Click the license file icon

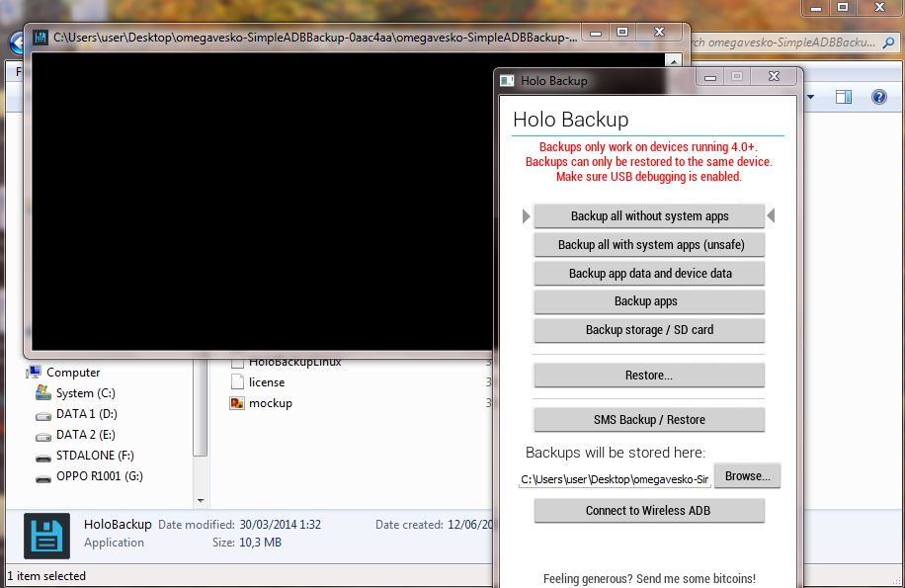point(237,382)
